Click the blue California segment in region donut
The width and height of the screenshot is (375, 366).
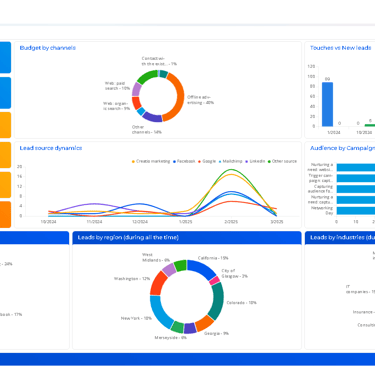point(203,268)
